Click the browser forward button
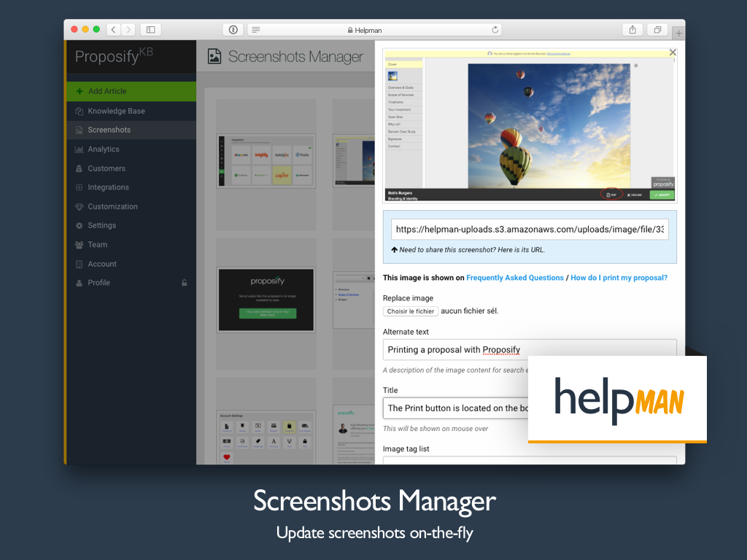This screenshot has height=560, width=747. pyautogui.click(x=128, y=29)
